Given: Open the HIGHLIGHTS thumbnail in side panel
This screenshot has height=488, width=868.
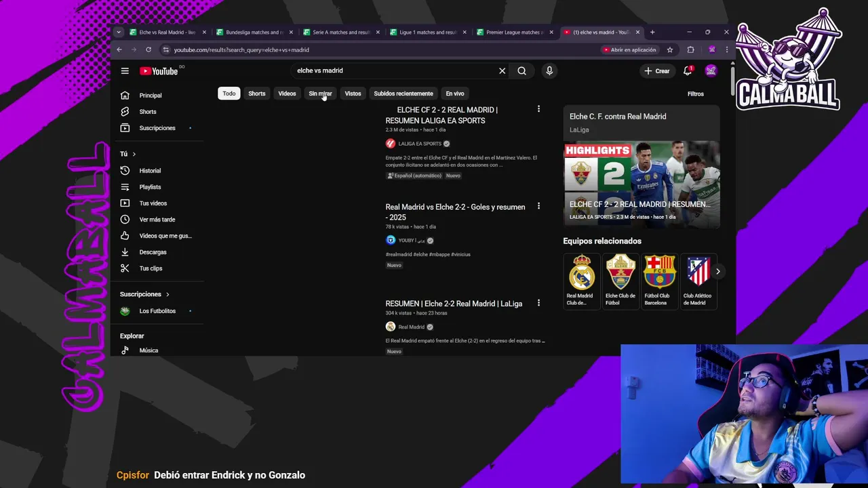Looking at the screenshot, I should [x=642, y=184].
